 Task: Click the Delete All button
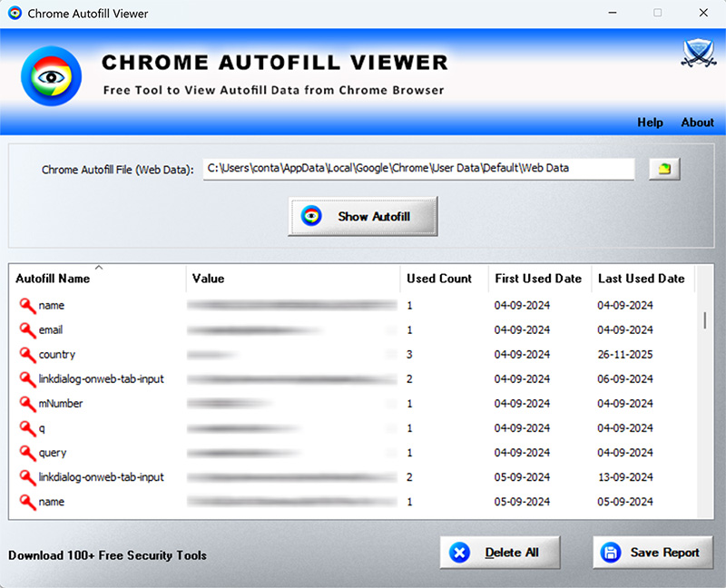coord(500,553)
